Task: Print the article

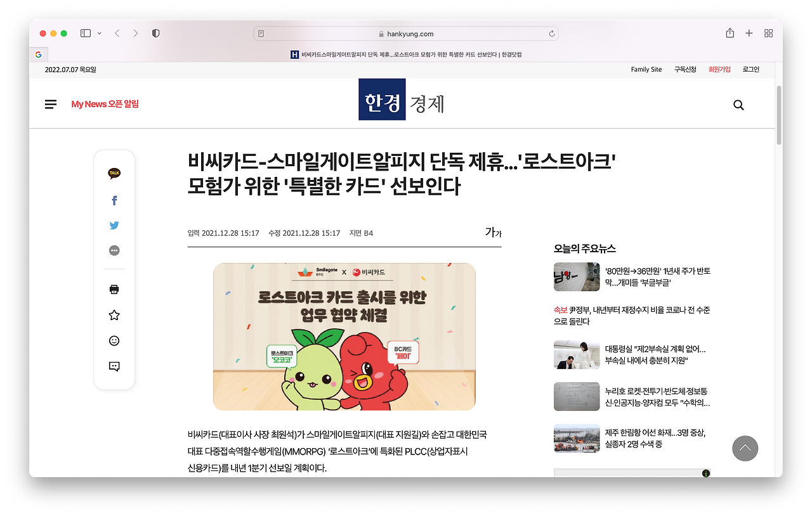Action: click(114, 289)
